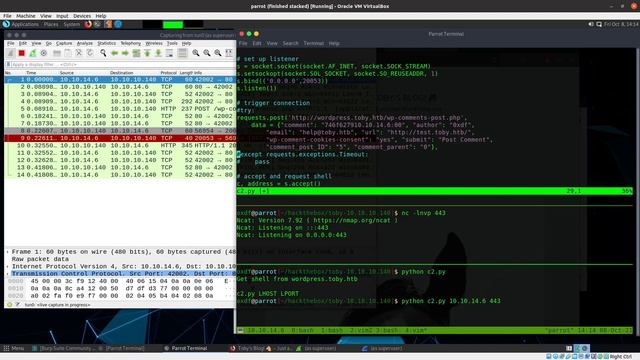Screen dimensions: 640x360
Task: Select the gray packet 8 row
Action: pyautogui.click(x=120, y=131)
